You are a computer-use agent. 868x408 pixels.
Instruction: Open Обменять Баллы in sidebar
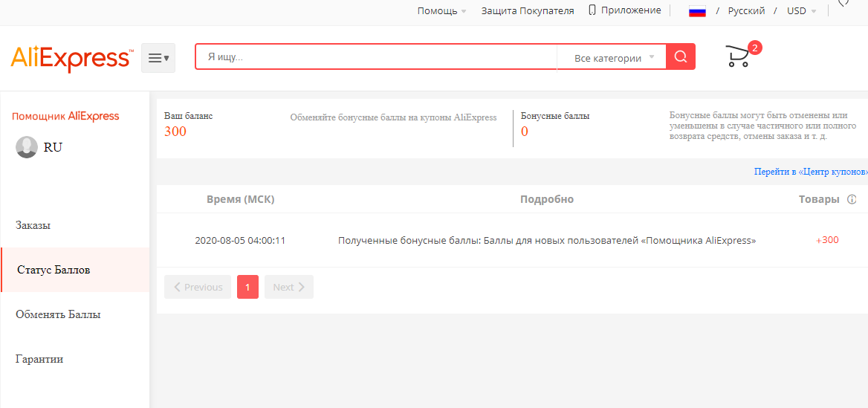click(58, 314)
